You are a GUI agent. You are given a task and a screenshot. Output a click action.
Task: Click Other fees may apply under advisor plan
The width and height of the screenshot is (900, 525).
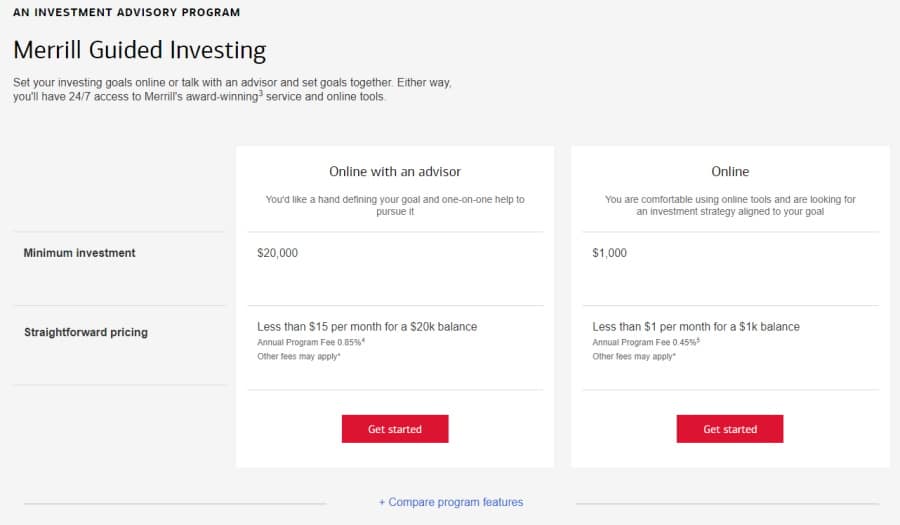tap(298, 356)
